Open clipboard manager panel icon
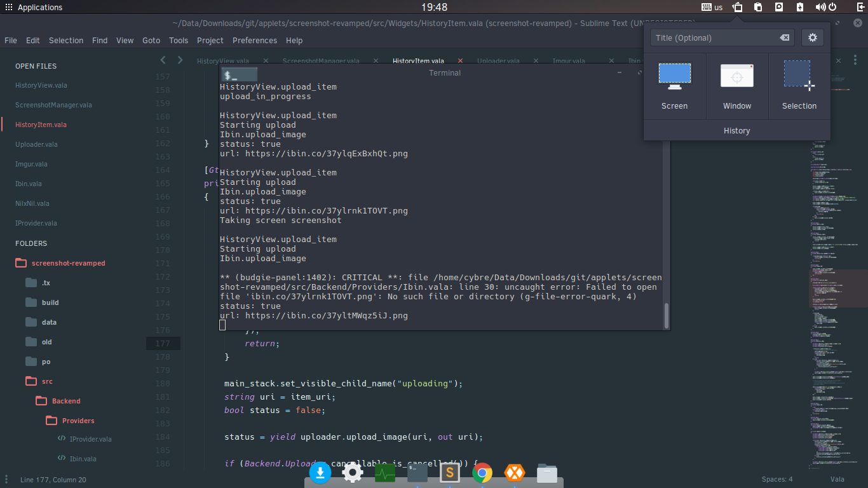Image resolution: width=868 pixels, height=488 pixels. coord(758,8)
